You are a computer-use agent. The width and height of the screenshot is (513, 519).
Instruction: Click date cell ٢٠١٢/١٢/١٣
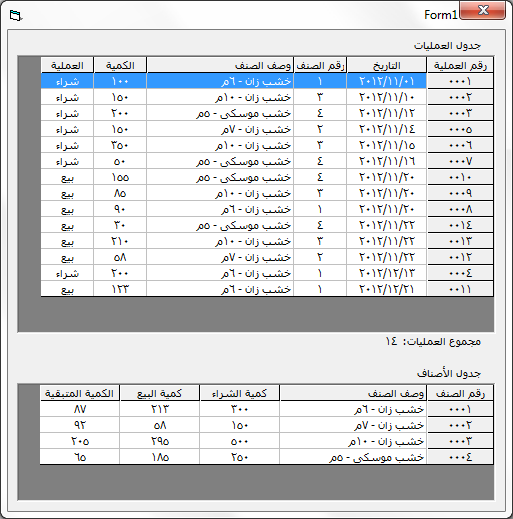pos(387,273)
